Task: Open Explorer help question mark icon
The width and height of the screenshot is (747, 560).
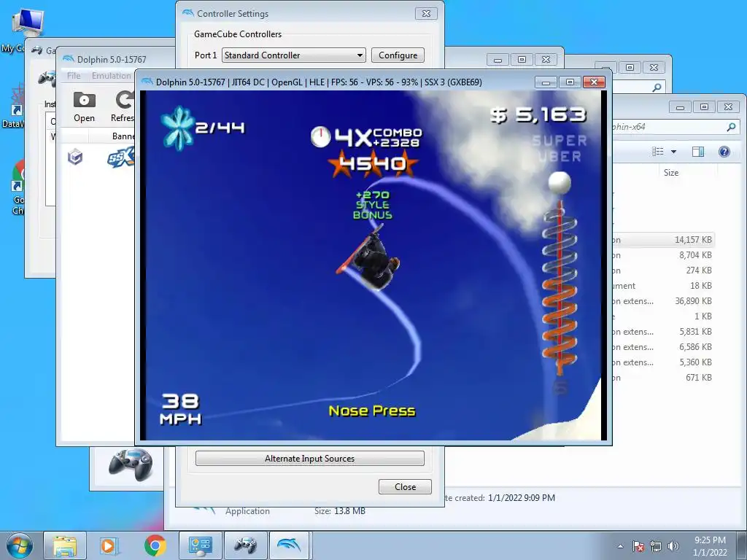Action: tap(724, 152)
